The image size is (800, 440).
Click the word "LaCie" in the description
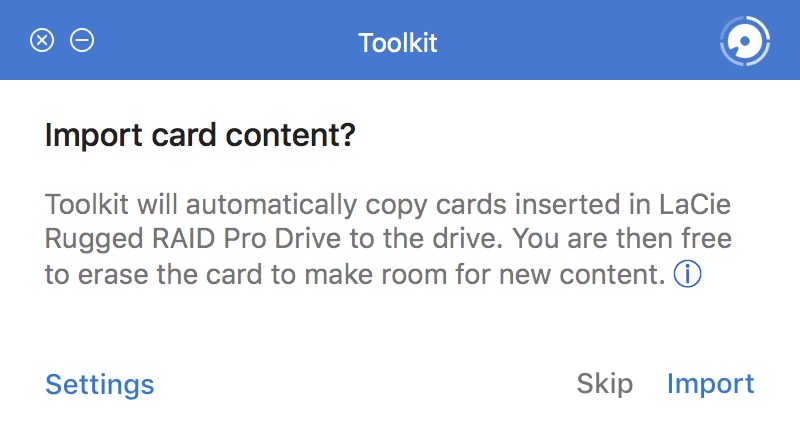[x=697, y=207]
